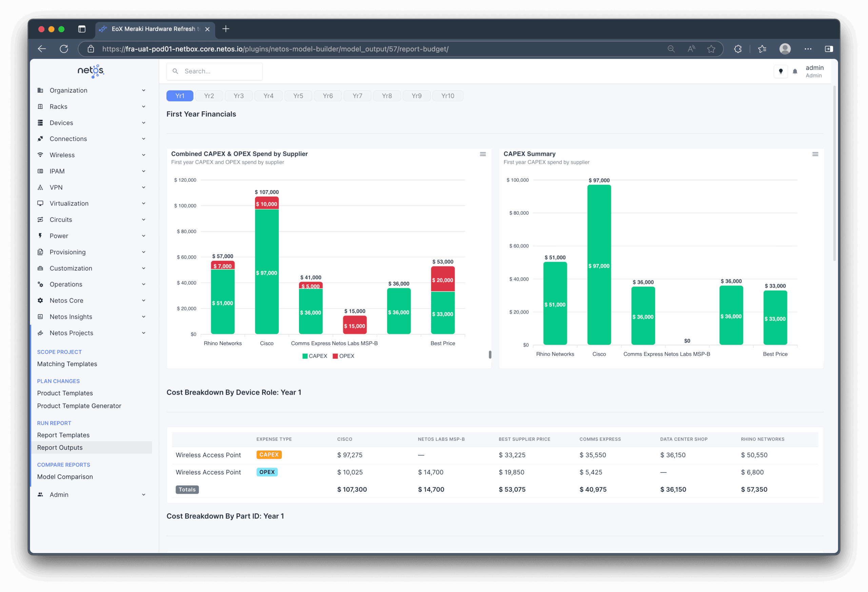Expand the Netos Projects sidebar section
This screenshot has height=592, width=868.
click(x=92, y=333)
